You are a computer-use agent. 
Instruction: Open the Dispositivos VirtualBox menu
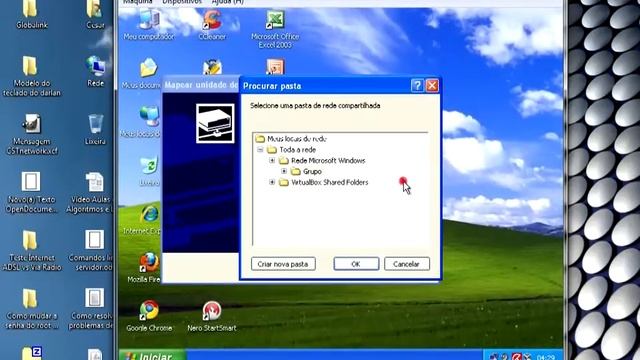182,2
